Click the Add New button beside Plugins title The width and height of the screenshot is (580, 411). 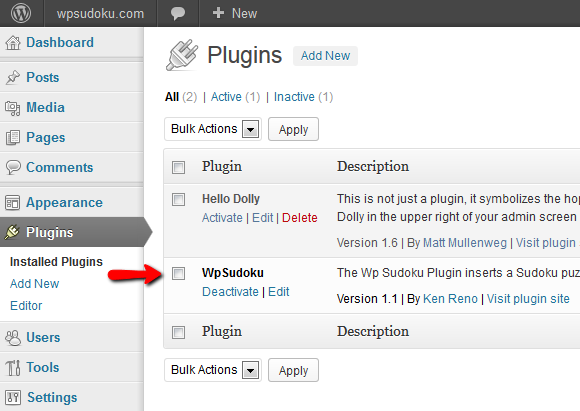click(325, 56)
